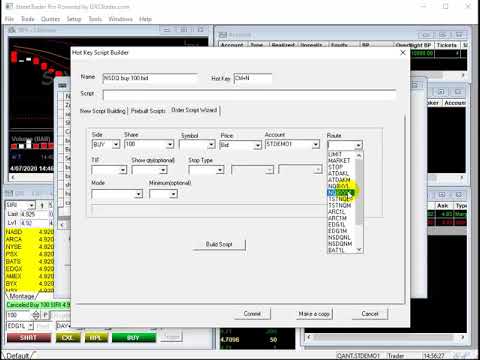Click the P button in Montage
480x360 pixels.
tap(46, 315)
